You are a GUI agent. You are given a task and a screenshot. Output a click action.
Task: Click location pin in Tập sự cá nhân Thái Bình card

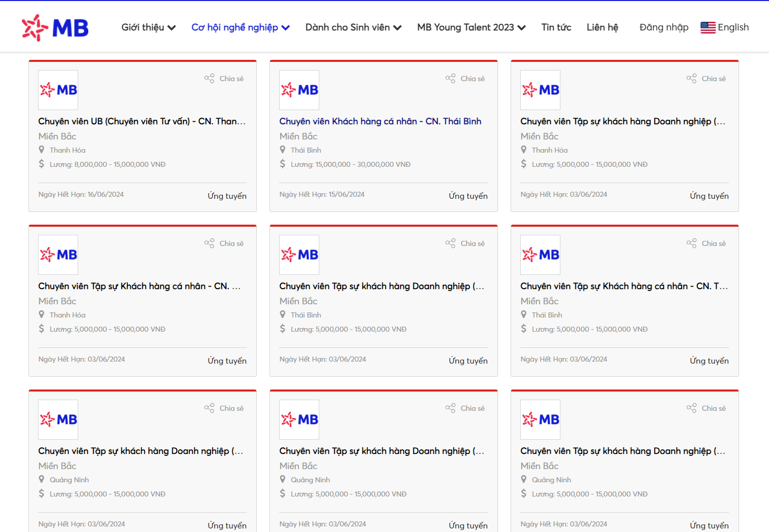point(524,314)
